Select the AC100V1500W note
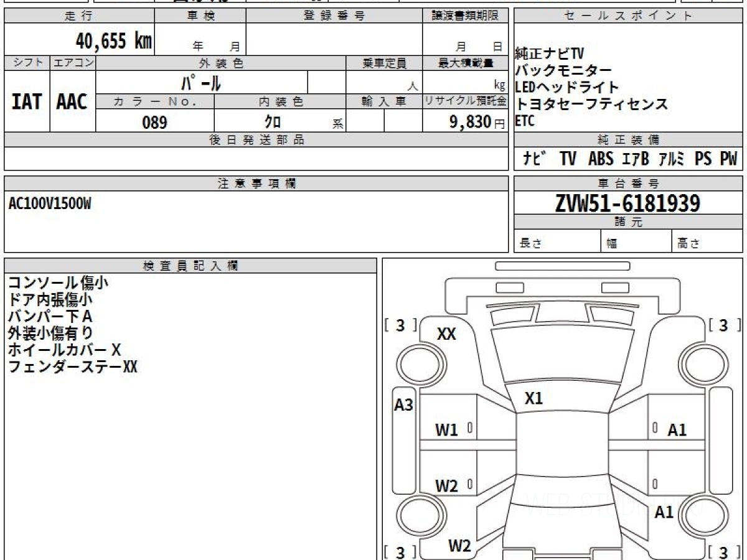 (50, 203)
